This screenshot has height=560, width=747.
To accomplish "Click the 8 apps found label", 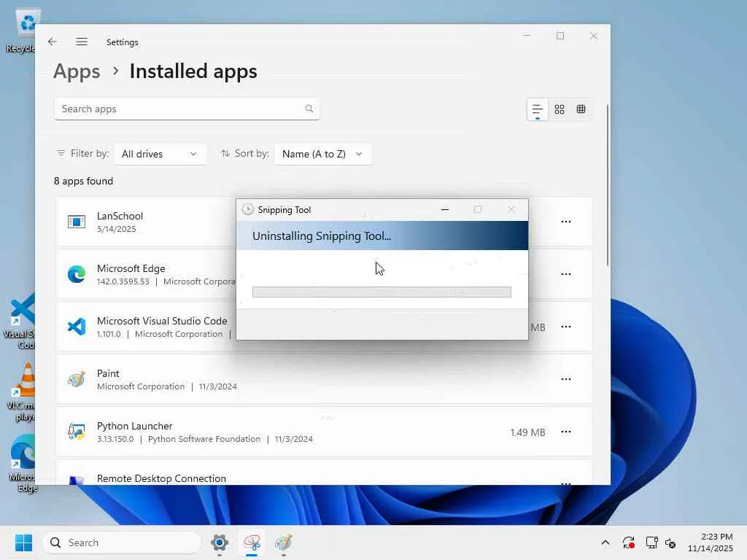I will (x=83, y=181).
